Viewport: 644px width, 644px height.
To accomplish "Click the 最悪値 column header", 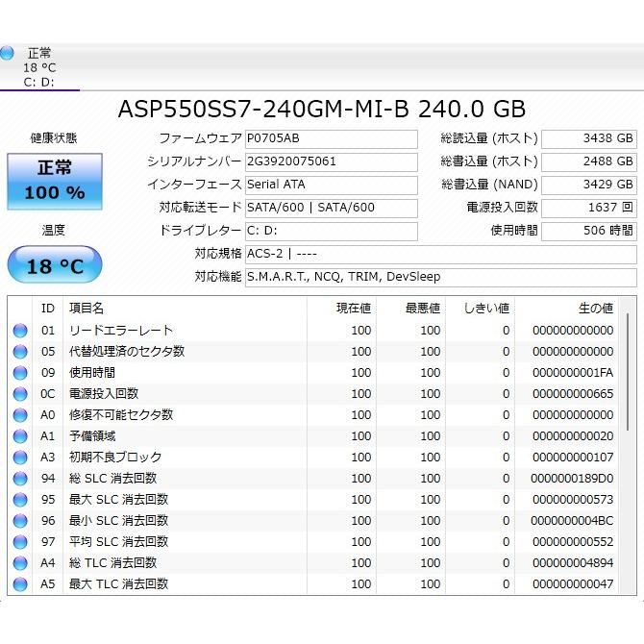I will pos(410,308).
